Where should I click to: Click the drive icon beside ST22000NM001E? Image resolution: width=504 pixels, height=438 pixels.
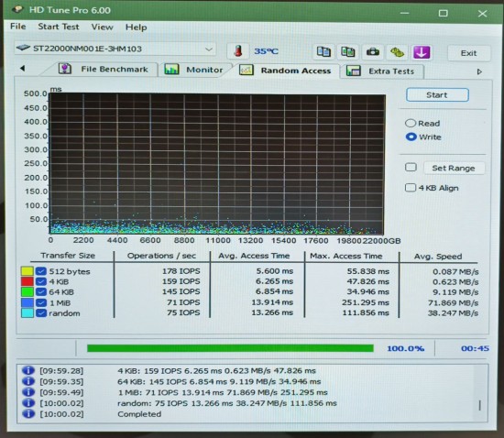(x=23, y=49)
